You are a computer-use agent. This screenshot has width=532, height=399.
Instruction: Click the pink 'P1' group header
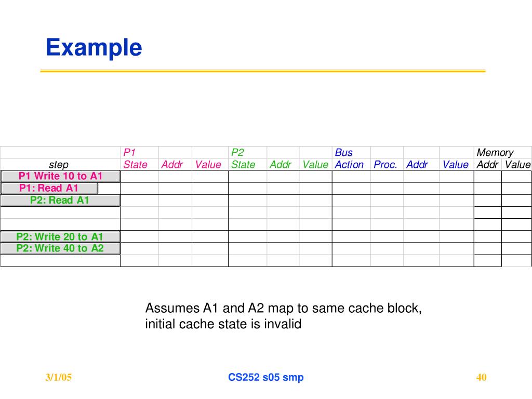pyautogui.click(x=129, y=152)
